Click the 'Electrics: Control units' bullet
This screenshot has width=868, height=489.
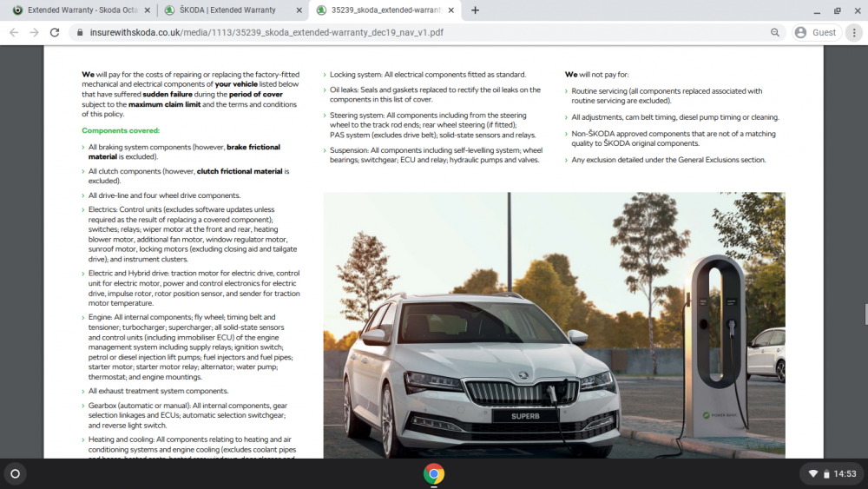193,235
